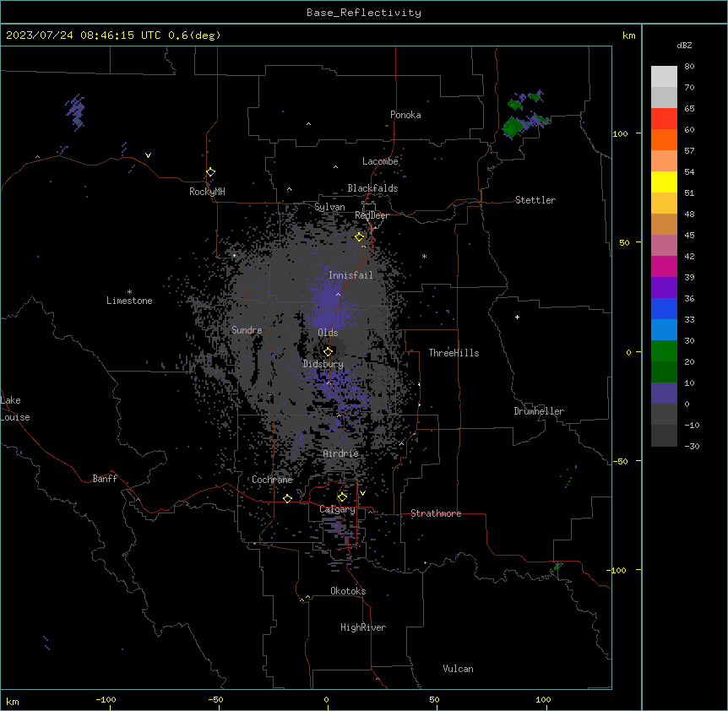
Task: Click the RockyMH label
Action: [x=207, y=192]
